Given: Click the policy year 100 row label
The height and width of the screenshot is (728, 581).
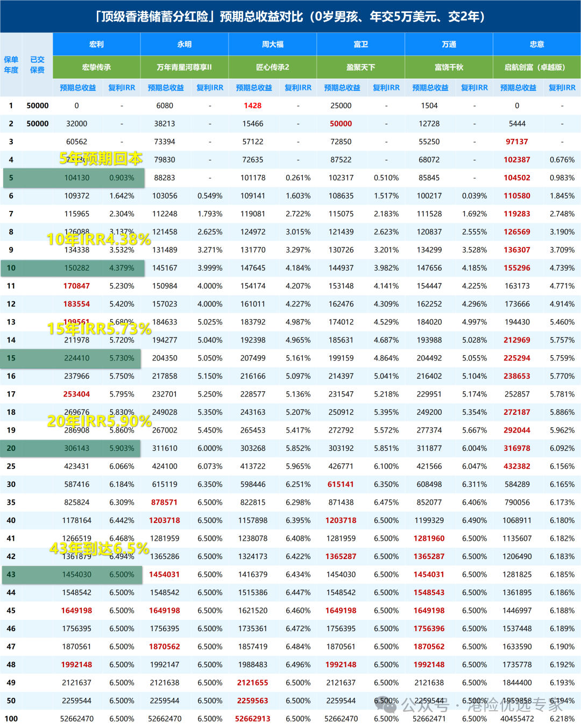Looking at the screenshot, I should [x=11, y=719].
